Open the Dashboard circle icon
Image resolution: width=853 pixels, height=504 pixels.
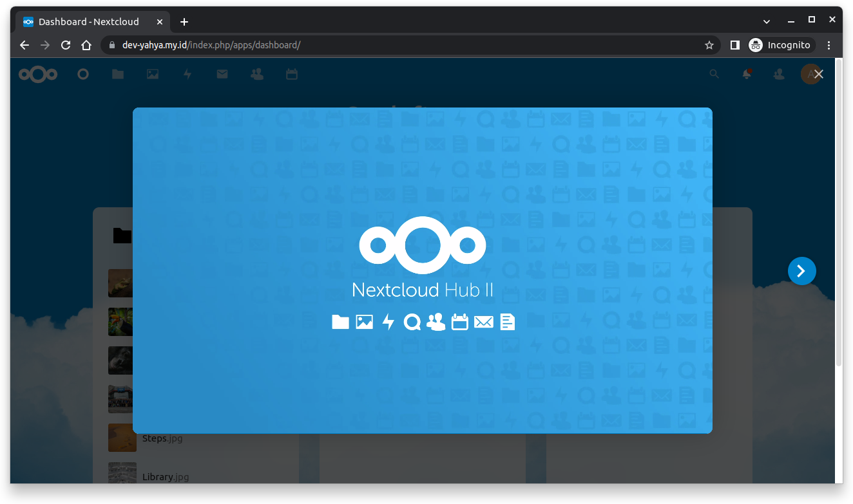tap(83, 75)
